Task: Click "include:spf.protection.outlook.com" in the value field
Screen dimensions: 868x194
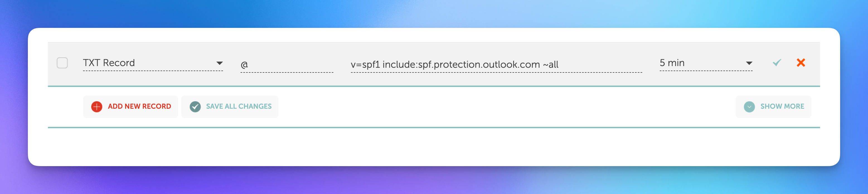Action: tap(461, 64)
